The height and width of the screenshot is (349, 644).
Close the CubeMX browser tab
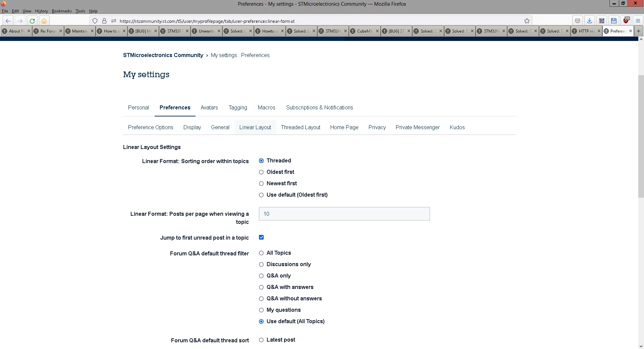377,31
